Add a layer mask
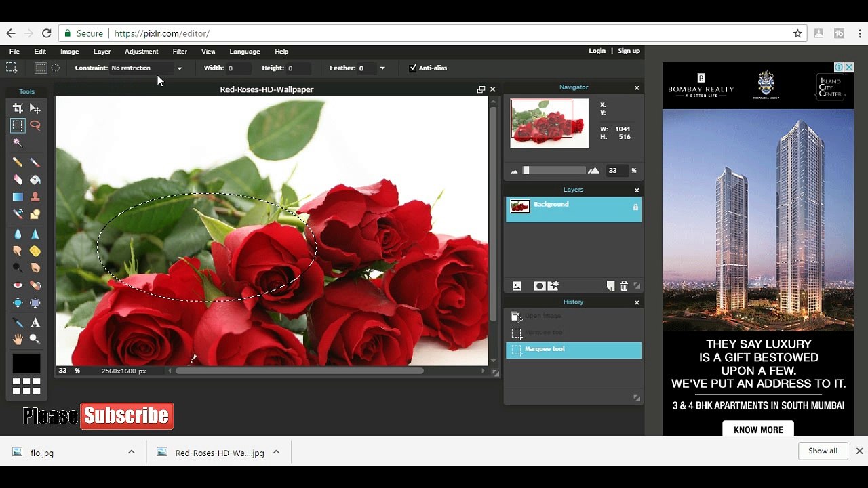Screen dimensions: 868x488 [x=540, y=286]
